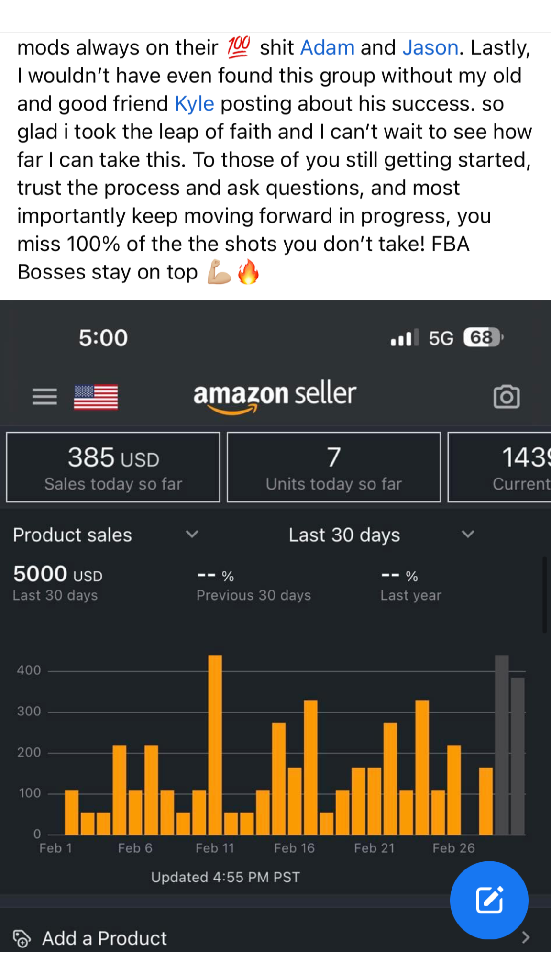Tap the tallest gray bar in chart
The height and width of the screenshot is (980, 551).
[x=502, y=745]
